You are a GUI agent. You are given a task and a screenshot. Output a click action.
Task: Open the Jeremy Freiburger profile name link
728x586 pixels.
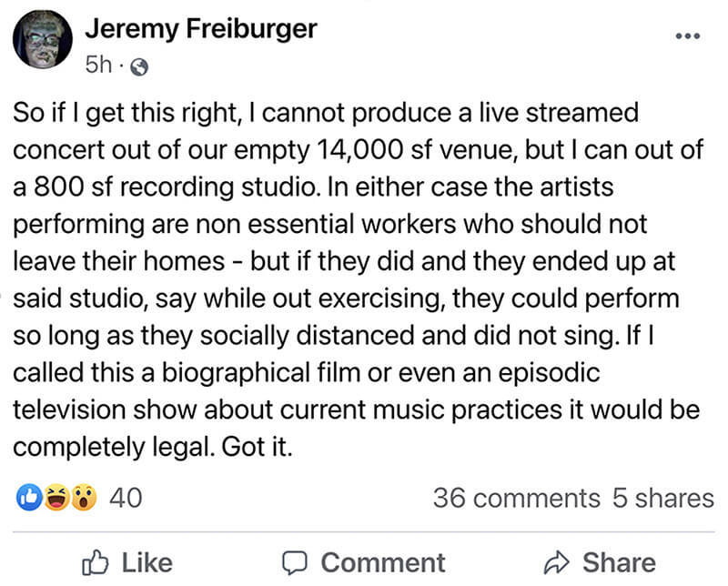tap(200, 28)
